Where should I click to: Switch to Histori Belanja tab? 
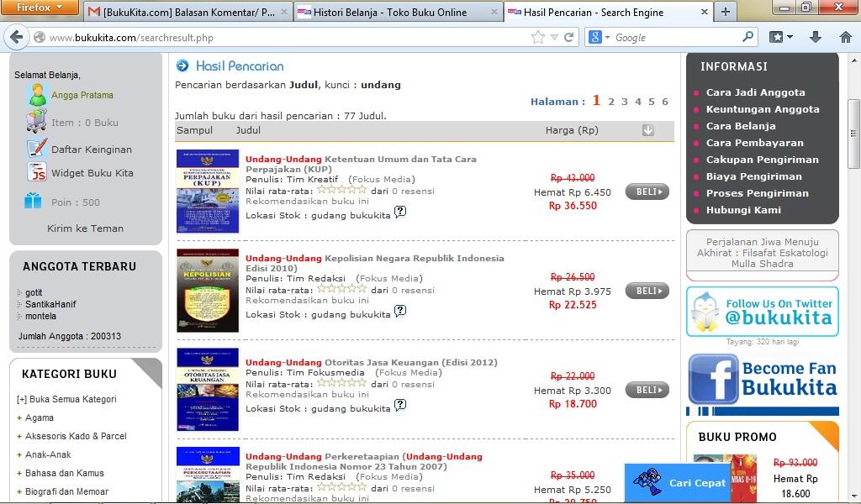pos(398,12)
